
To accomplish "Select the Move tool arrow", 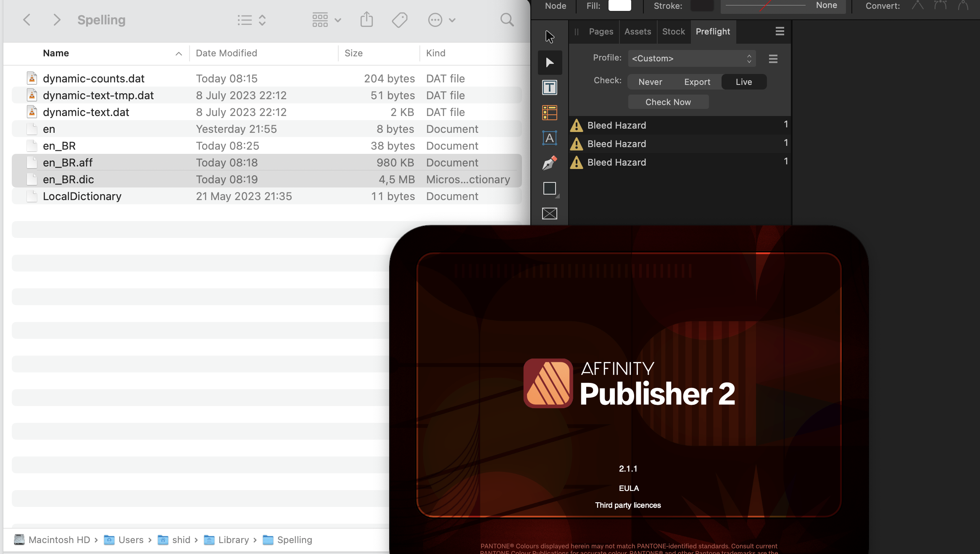I will [550, 37].
